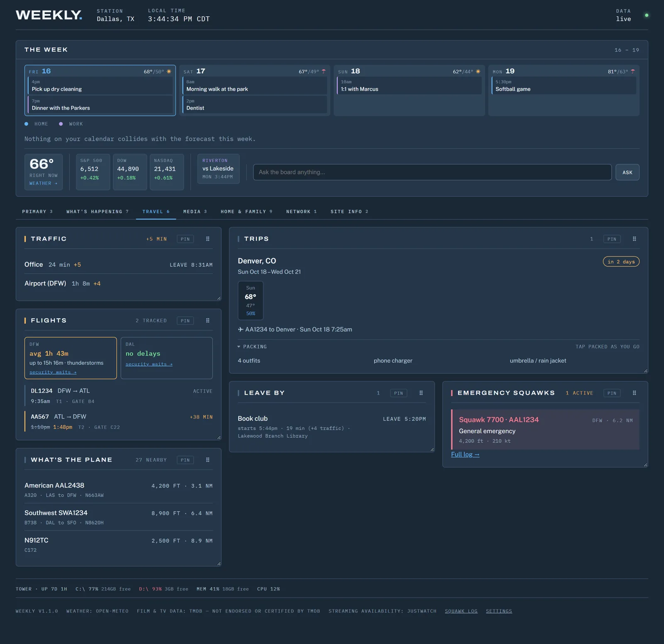
Task: Click the Leave By panel drag handle
Action: (x=421, y=393)
